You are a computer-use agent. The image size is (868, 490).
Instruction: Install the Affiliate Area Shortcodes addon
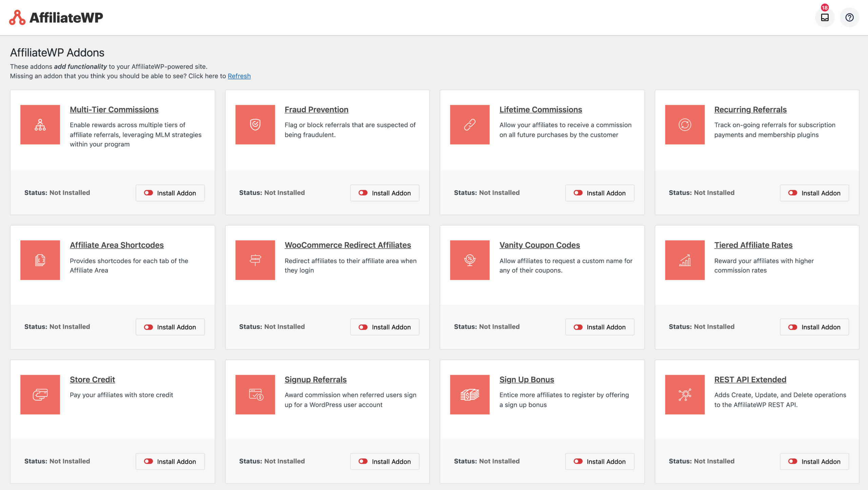pos(170,327)
